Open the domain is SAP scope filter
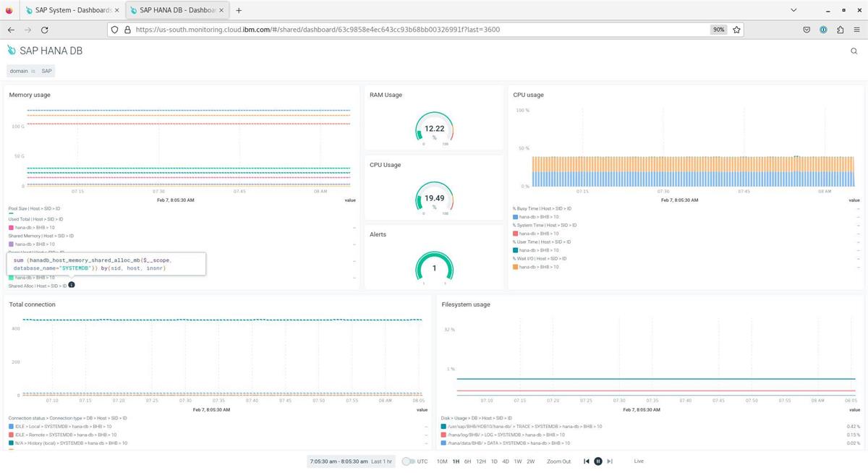 pyautogui.click(x=30, y=71)
